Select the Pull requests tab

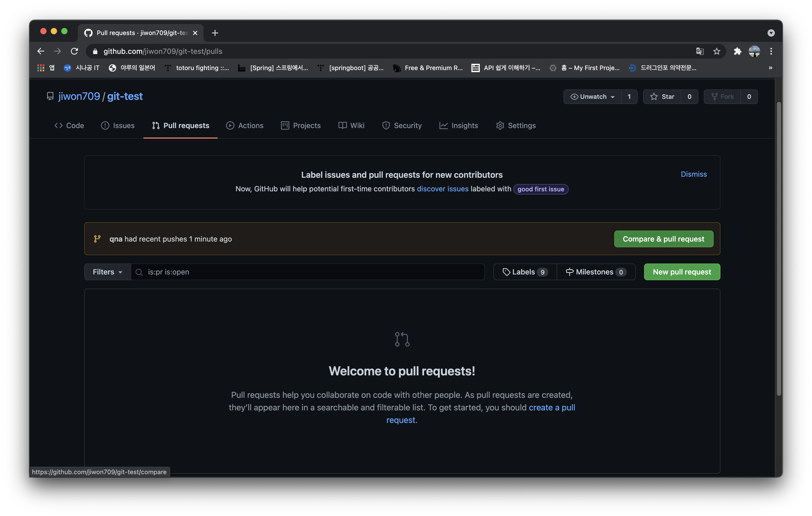pyautogui.click(x=181, y=125)
